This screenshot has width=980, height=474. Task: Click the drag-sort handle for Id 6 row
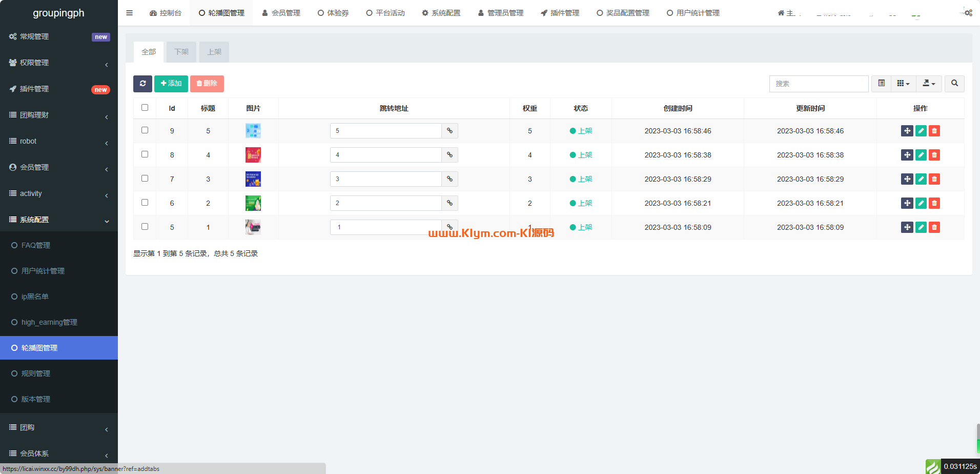point(907,203)
